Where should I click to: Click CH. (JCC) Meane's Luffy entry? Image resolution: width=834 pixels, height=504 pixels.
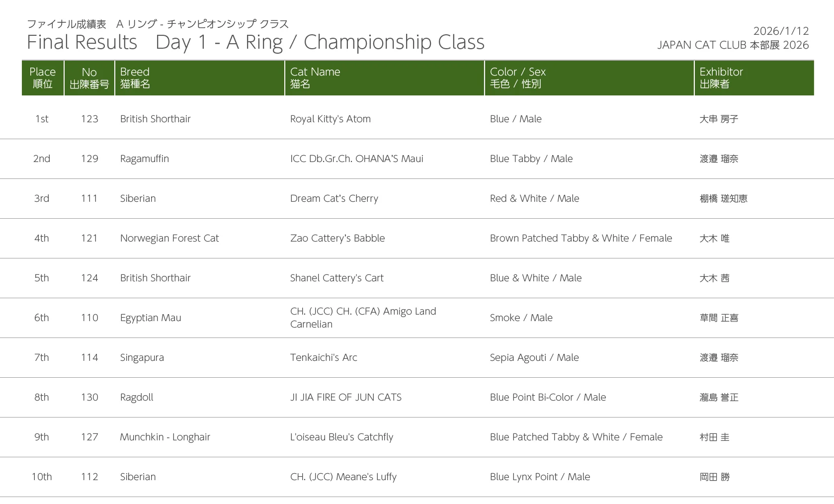pyautogui.click(x=343, y=477)
